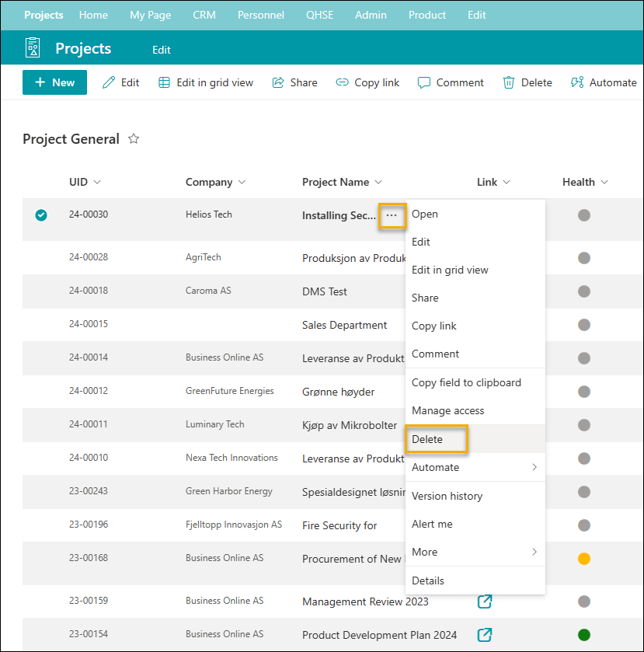Select Alert me in context menu
This screenshot has height=652, width=644.
pyautogui.click(x=475, y=524)
